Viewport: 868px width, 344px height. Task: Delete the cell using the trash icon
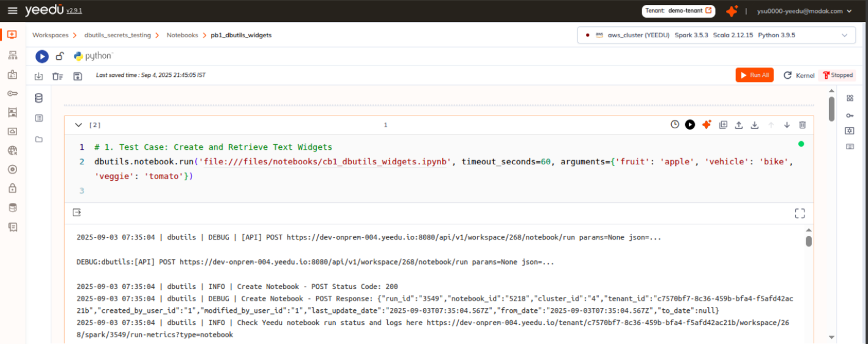pyautogui.click(x=803, y=125)
